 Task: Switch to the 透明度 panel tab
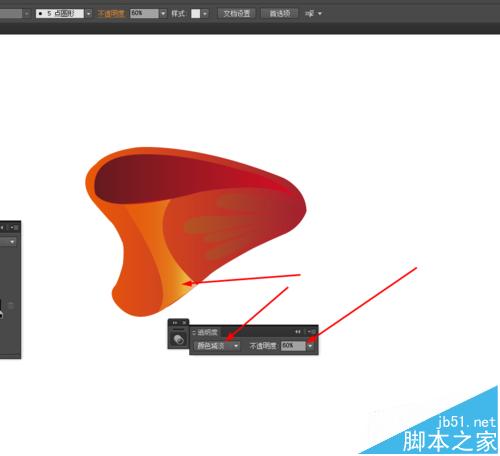207,332
